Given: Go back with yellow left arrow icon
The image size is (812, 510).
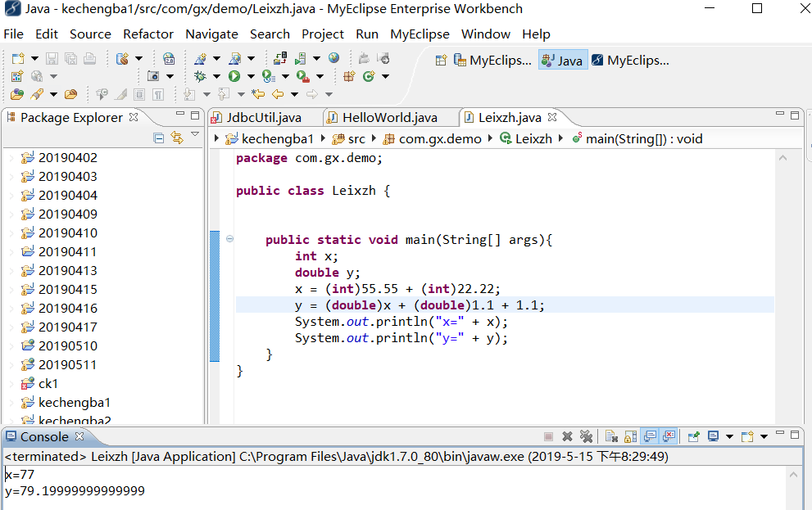Looking at the screenshot, I should point(278,94).
